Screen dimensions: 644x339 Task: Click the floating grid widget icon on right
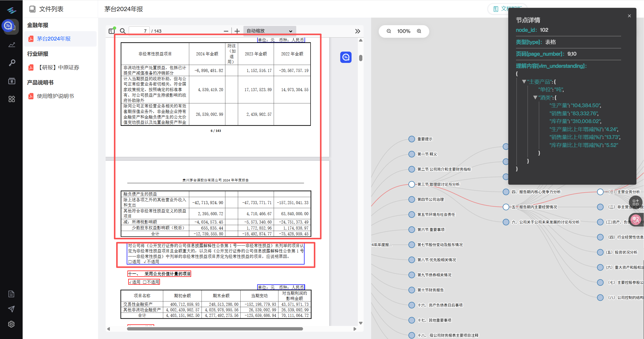636,202
